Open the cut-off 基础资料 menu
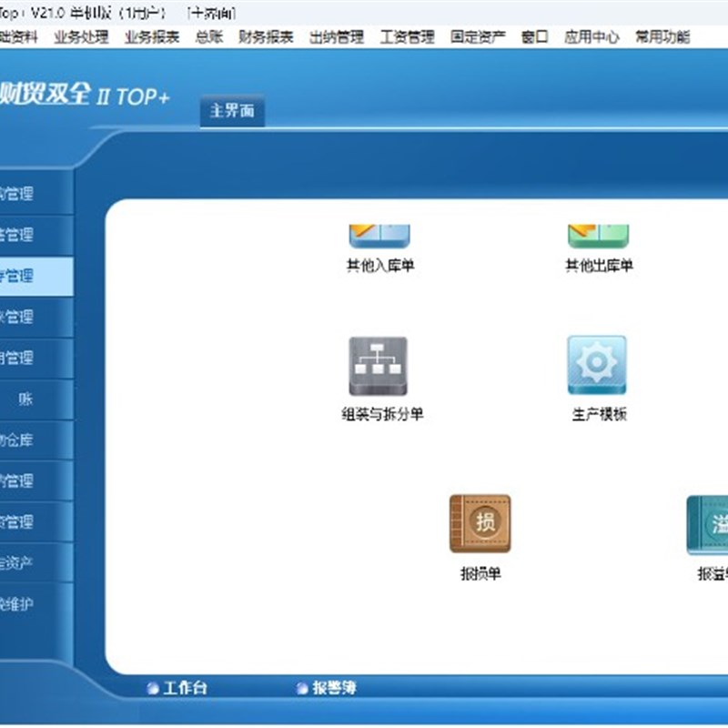 tap(18, 36)
